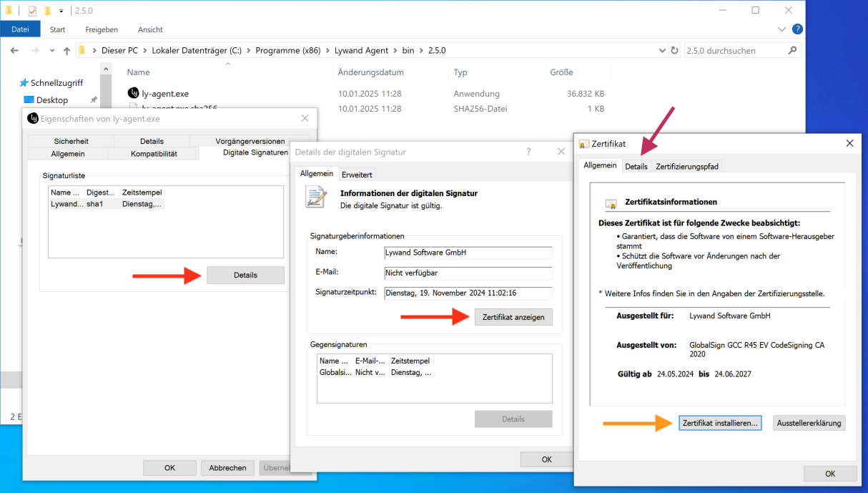
Task: Switch to Allgemein tab in properties dialog
Action: click(x=68, y=154)
